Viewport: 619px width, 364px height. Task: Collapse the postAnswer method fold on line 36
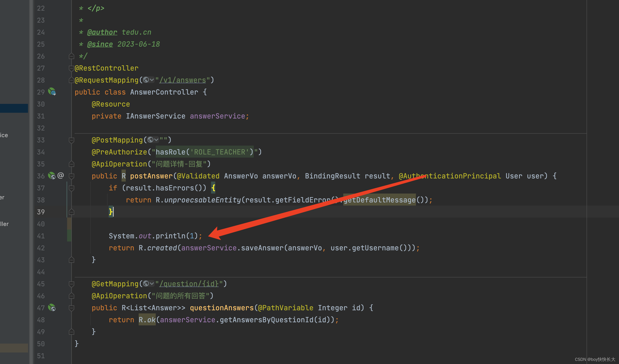(72, 176)
